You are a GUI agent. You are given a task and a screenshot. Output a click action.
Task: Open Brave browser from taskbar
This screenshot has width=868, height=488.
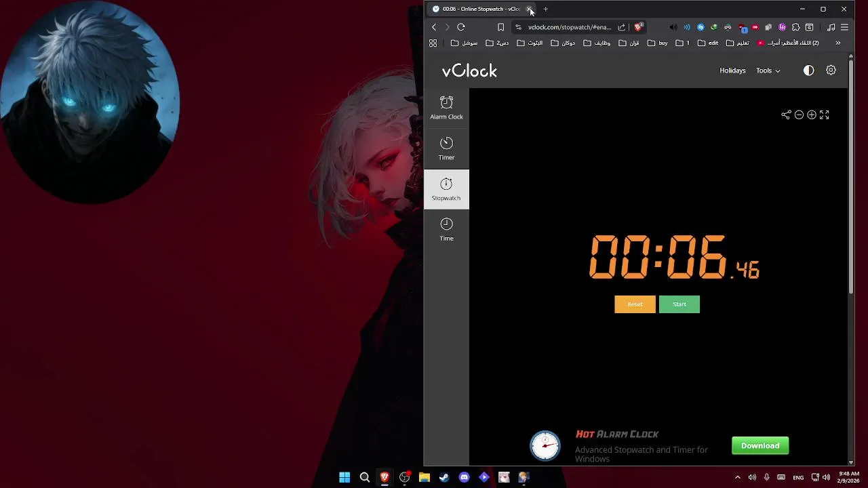pos(384,477)
